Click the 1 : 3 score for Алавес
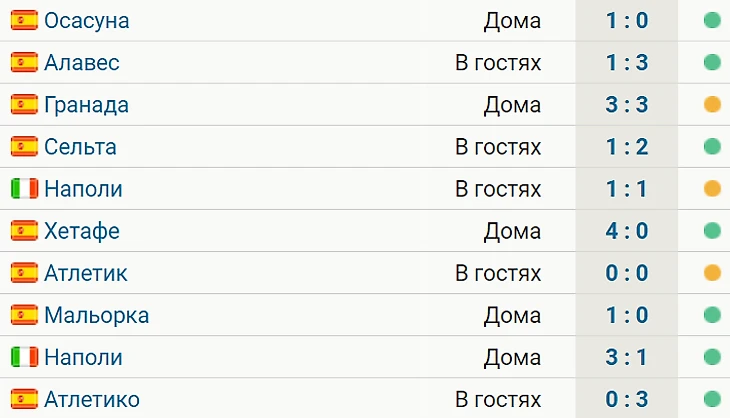 click(627, 62)
